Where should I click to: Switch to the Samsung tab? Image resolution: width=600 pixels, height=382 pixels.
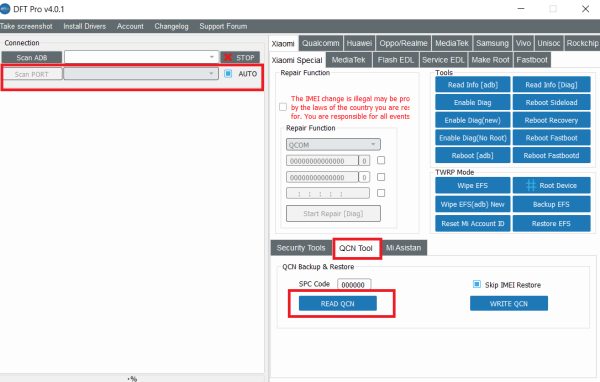[x=492, y=43]
